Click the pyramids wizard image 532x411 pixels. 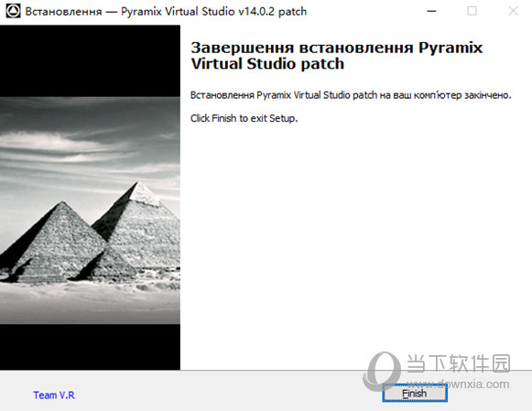[x=90, y=198]
